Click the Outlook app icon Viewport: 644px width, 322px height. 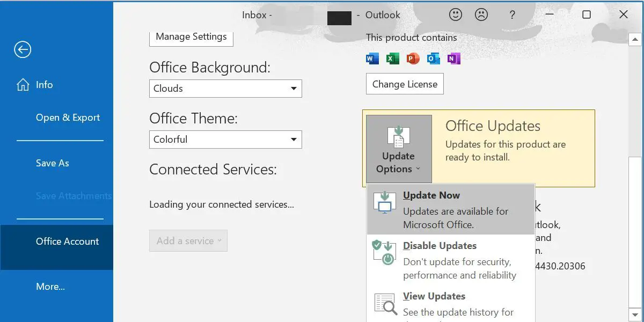[x=434, y=58]
